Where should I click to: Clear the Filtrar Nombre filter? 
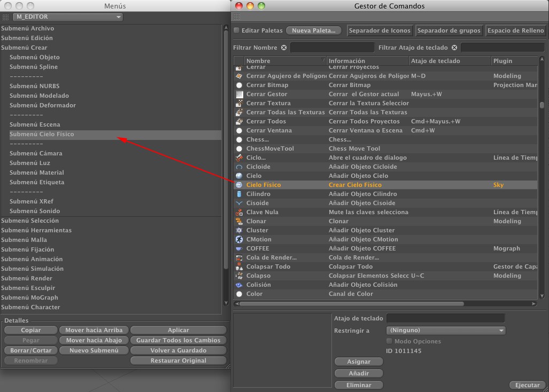284,48
